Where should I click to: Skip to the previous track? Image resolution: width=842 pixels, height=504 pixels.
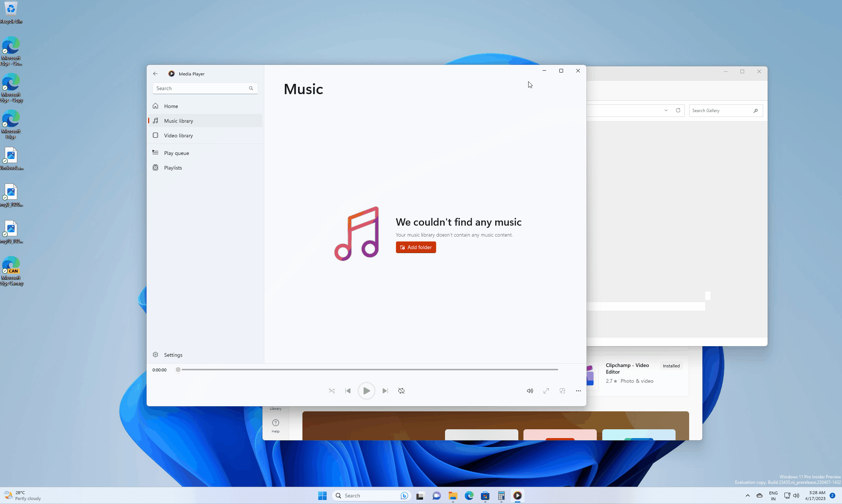tap(348, 391)
